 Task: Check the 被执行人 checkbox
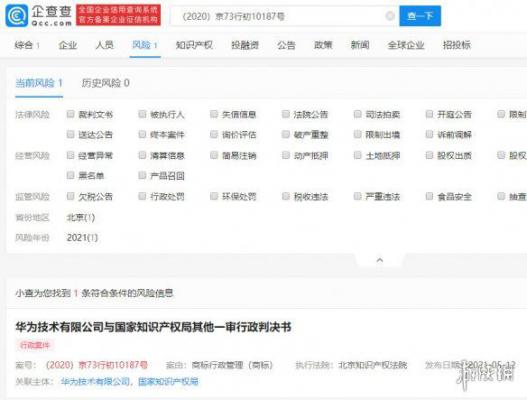tap(142, 114)
